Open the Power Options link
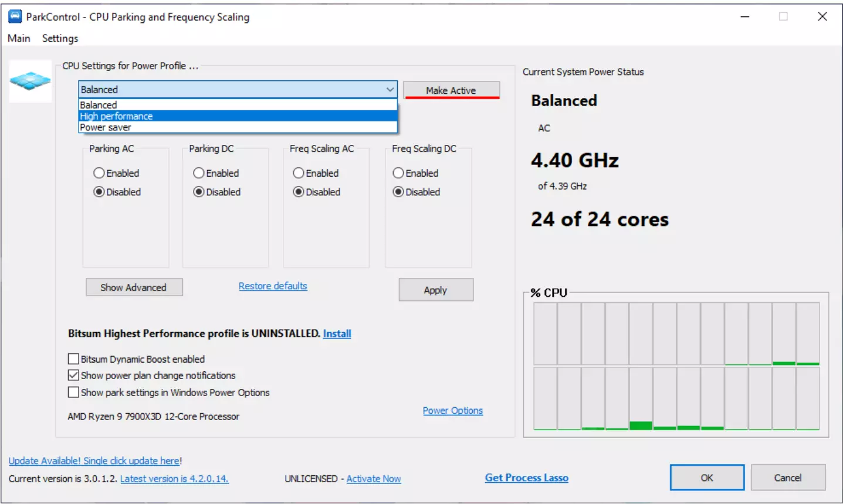This screenshot has height=504, width=843. 453,411
